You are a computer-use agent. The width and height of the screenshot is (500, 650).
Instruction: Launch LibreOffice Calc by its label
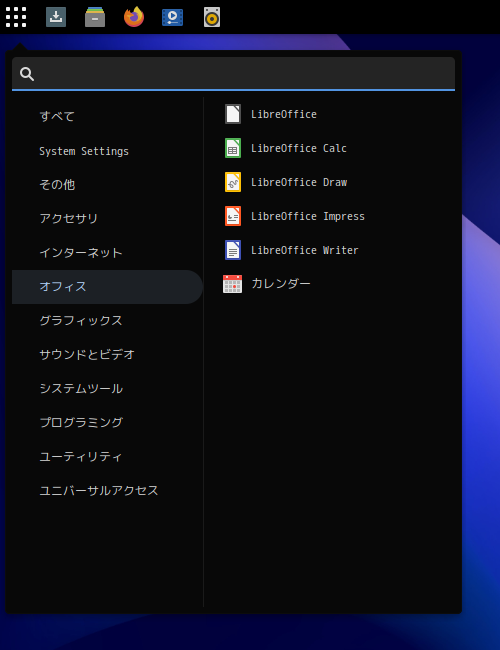tap(299, 148)
